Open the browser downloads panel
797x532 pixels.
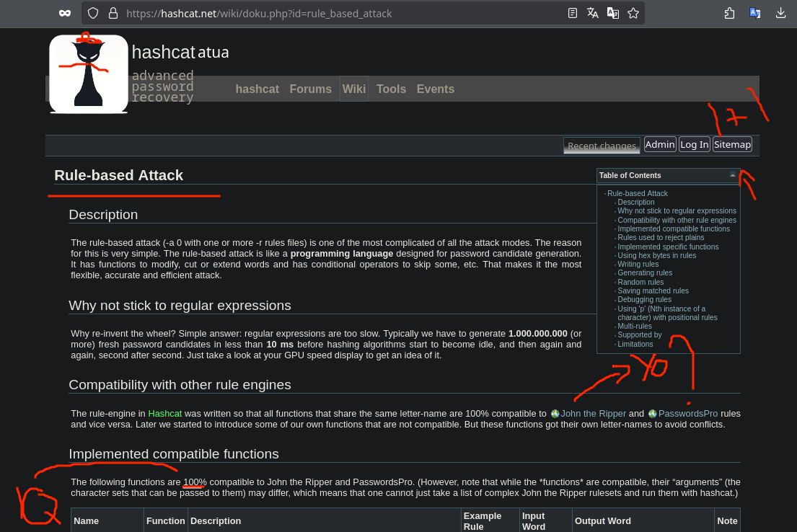780,13
